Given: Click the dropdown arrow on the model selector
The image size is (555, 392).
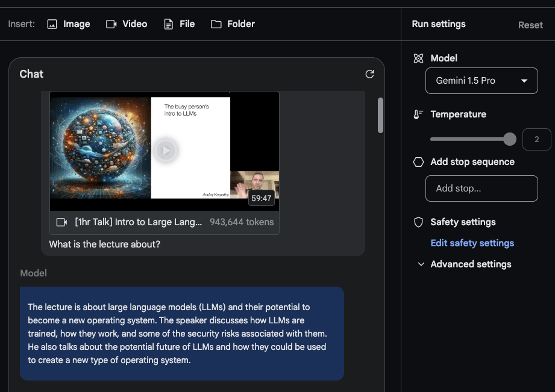Looking at the screenshot, I should (x=524, y=81).
